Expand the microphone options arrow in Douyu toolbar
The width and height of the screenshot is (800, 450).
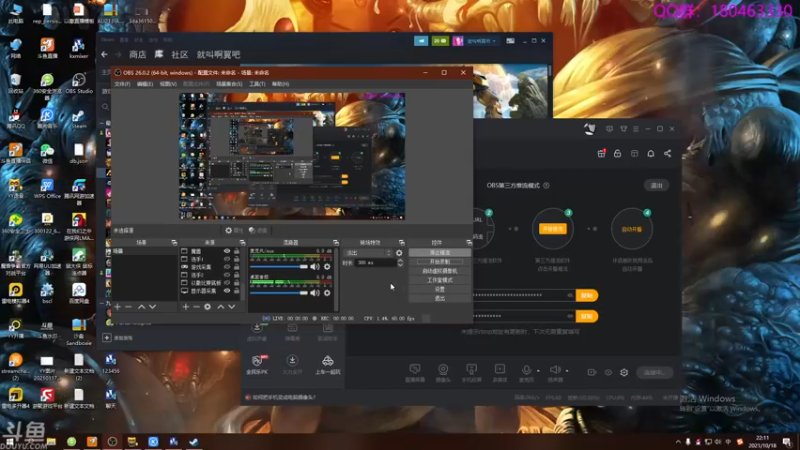(538, 371)
